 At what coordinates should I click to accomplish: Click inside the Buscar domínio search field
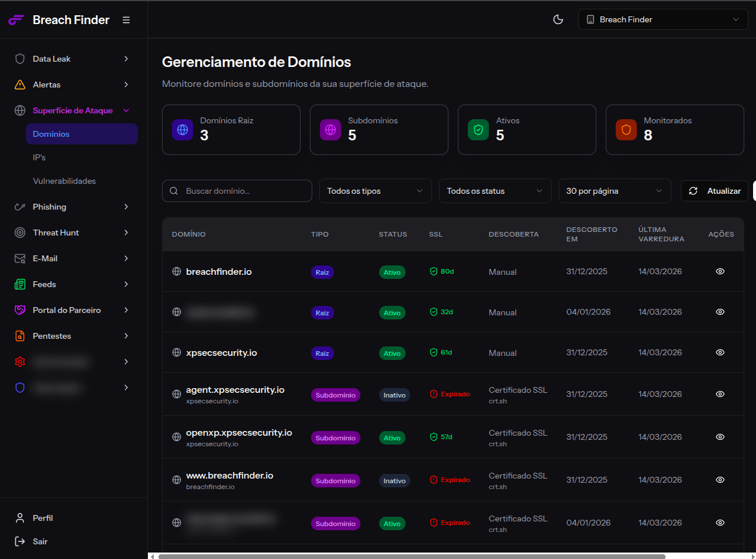tap(237, 191)
